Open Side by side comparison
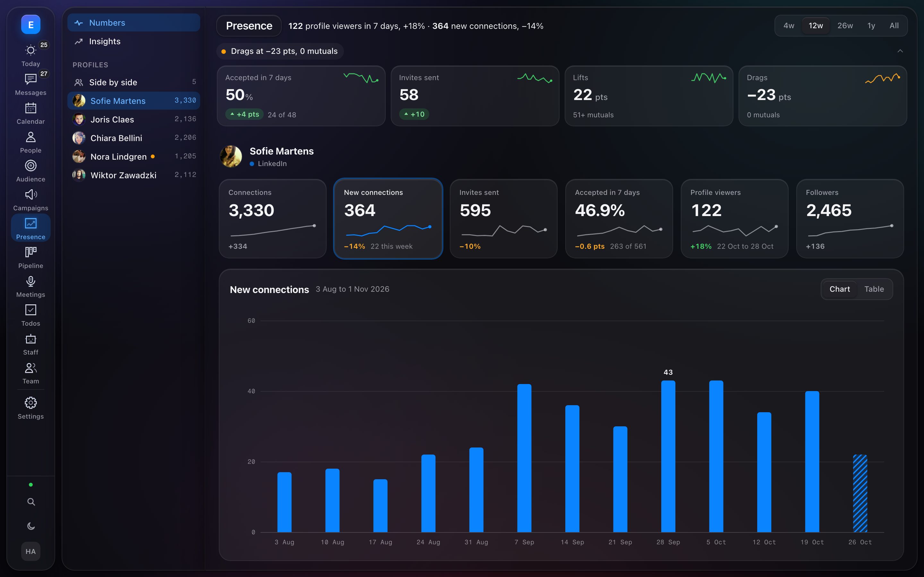The image size is (924, 577). point(134,82)
